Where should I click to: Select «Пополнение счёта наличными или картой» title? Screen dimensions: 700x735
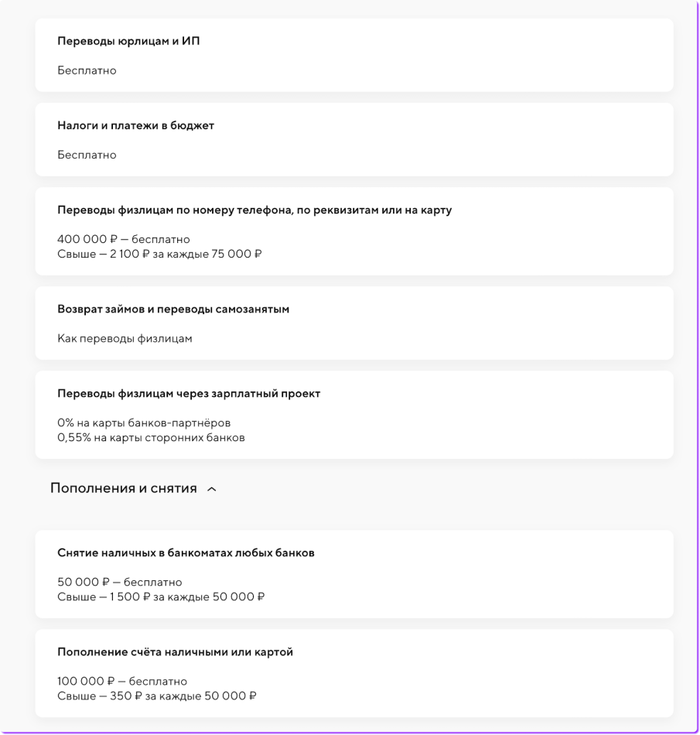(x=175, y=652)
